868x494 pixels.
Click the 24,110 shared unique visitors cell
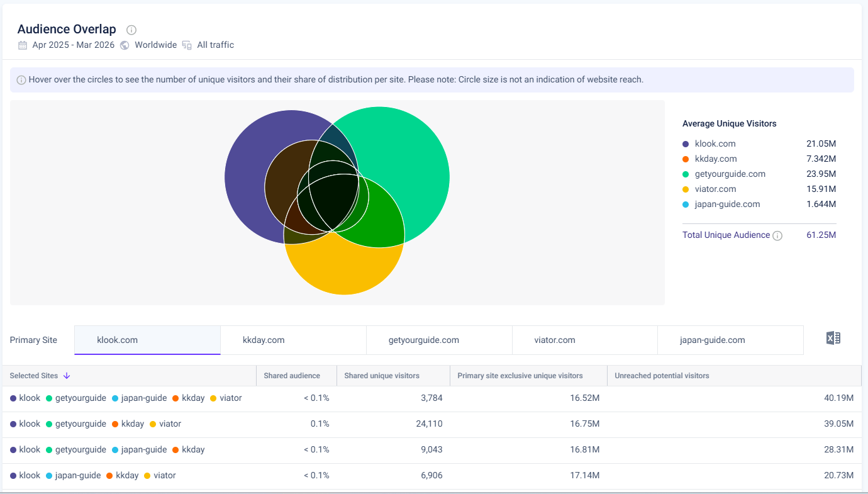(x=430, y=424)
